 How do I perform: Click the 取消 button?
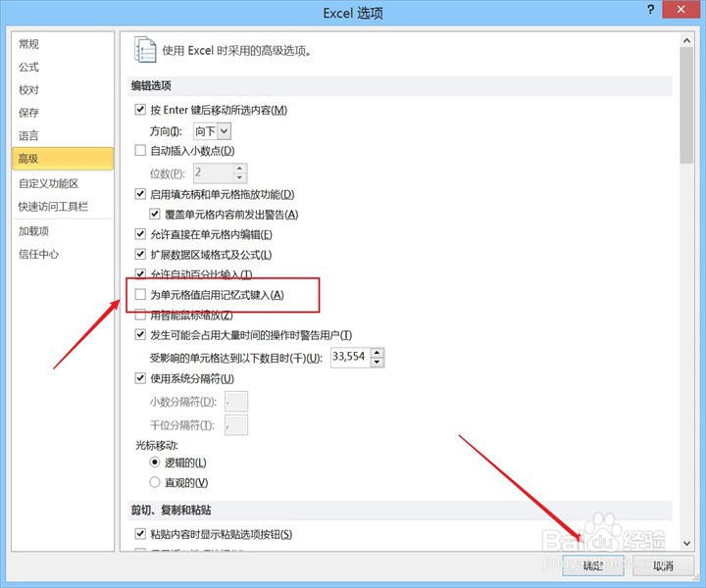tap(663, 565)
